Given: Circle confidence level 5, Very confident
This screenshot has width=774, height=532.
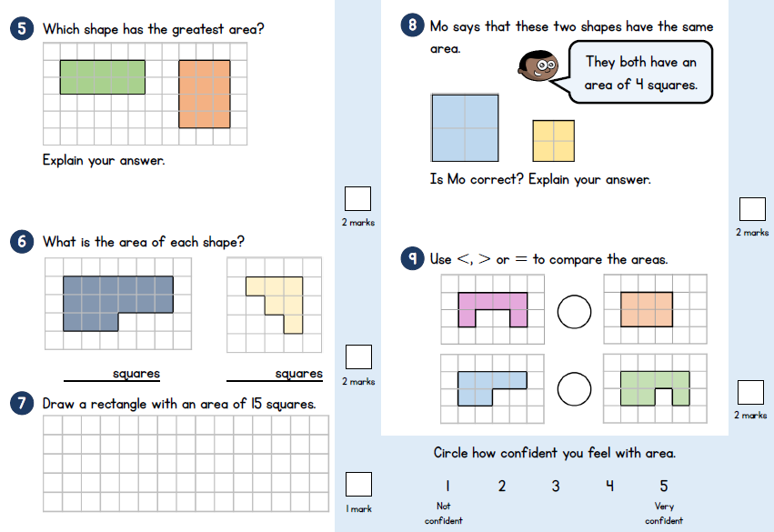Looking at the screenshot, I should pyautogui.click(x=664, y=486).
